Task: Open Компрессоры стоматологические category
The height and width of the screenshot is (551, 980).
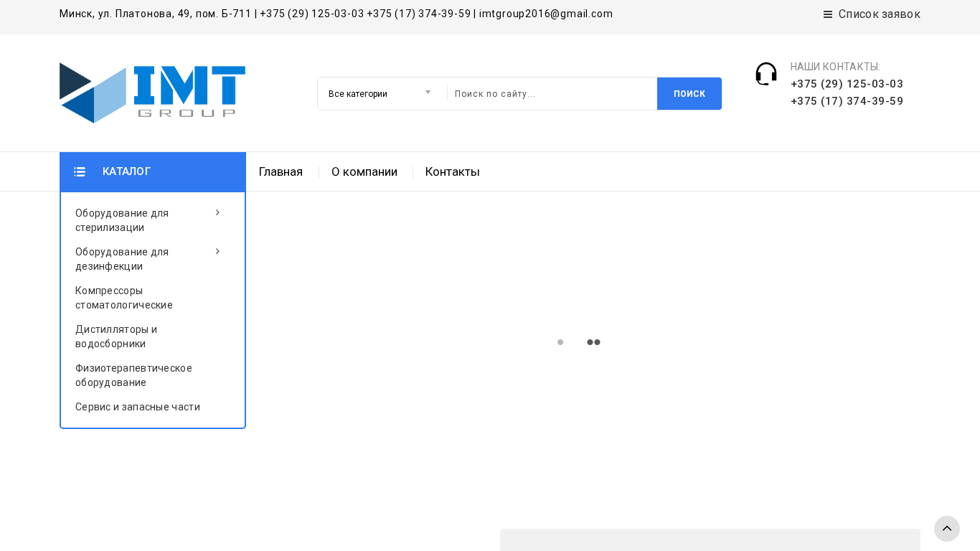Action: point(124,298)
